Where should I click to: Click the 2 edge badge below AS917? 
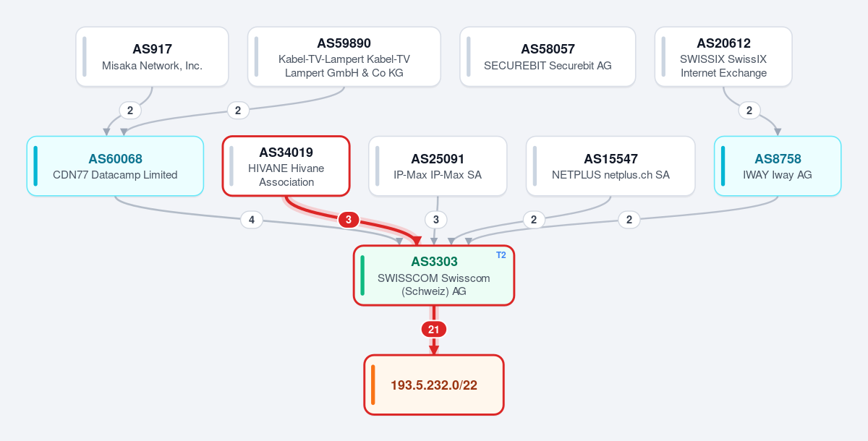click(x=130, y=111)
